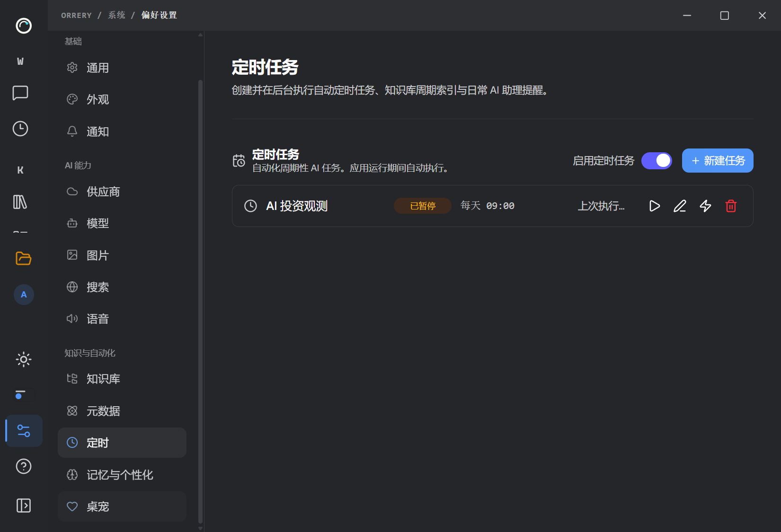Go to 通知 settings

122,131
